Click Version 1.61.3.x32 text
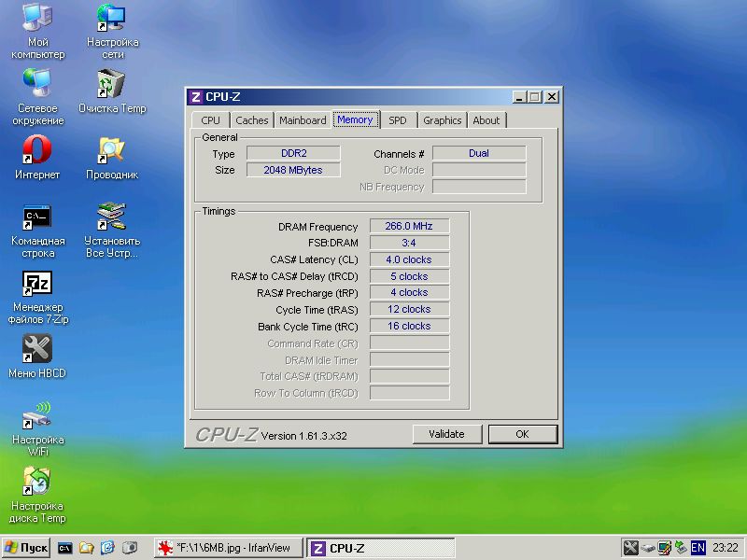 pos(304,436)
